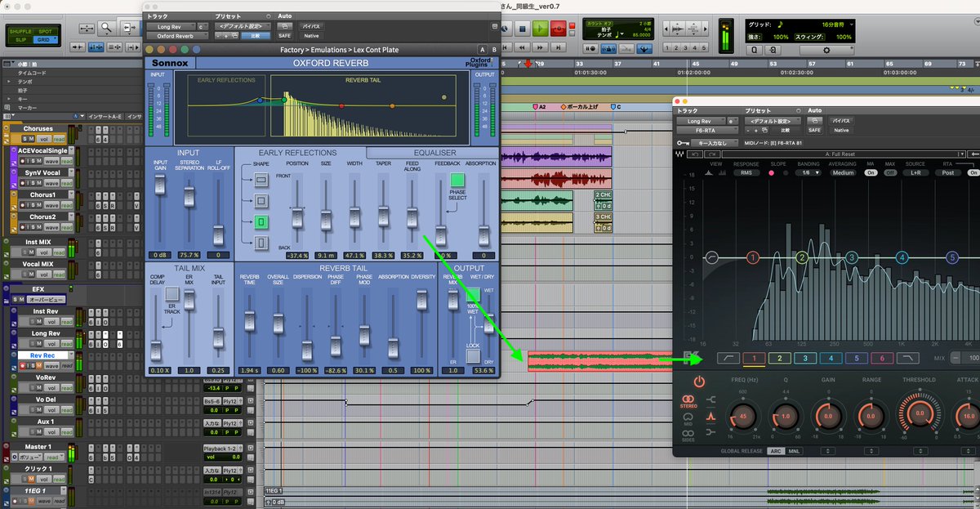Toggle PHASE SELECT green button
The width and height of the screenshot is (980, 509).
tap(457, 179)
